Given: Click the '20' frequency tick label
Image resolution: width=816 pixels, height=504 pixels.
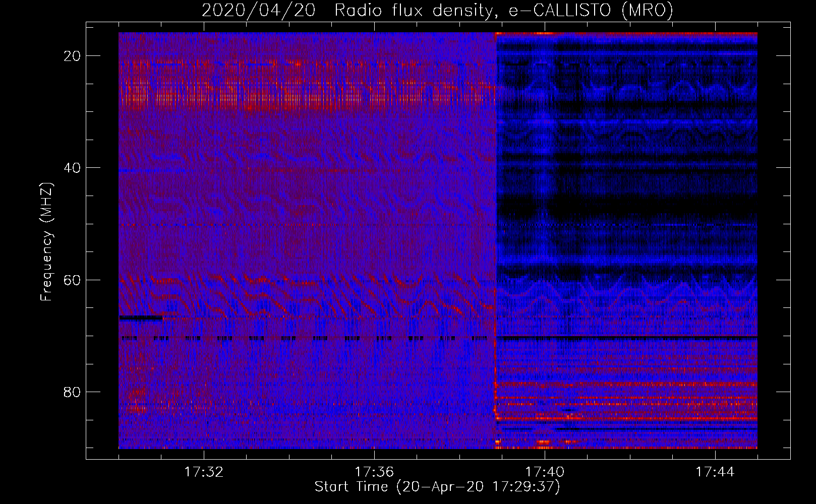Looking at the screenshot, I should (x=72, y=56).
